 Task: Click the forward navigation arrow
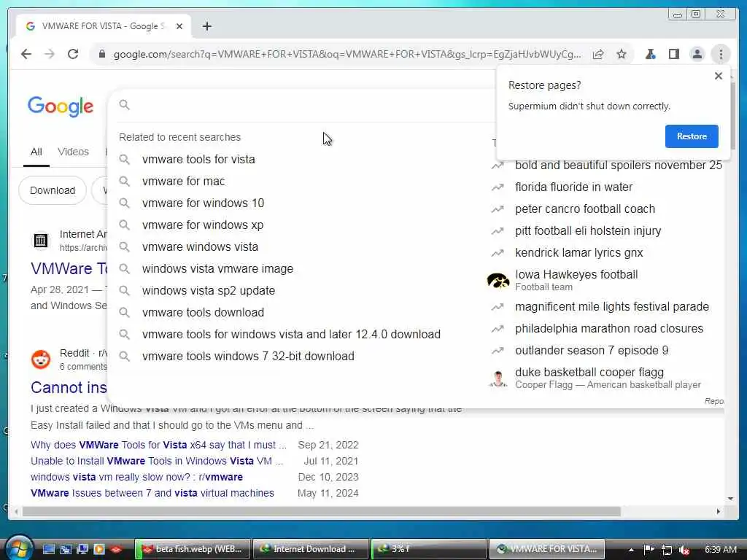[50, 54]
